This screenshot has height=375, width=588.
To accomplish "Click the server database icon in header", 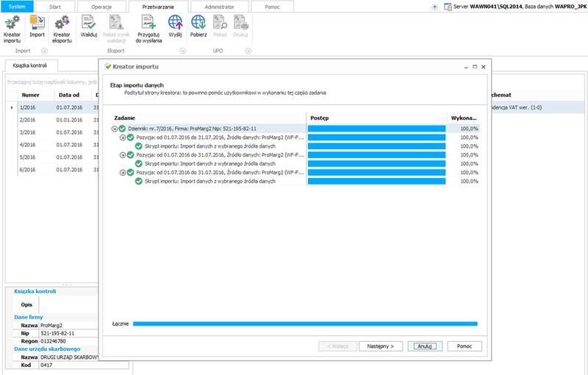I will click(x=448, y=7).
